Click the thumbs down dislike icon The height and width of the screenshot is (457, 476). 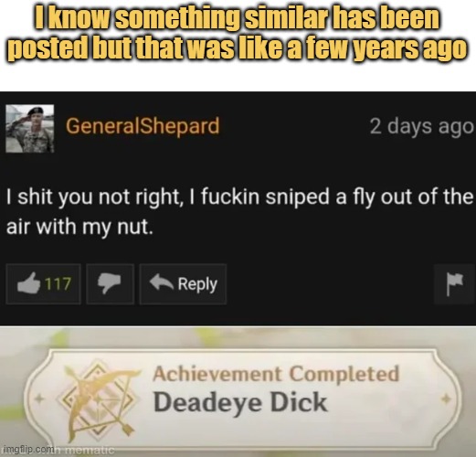110,283
